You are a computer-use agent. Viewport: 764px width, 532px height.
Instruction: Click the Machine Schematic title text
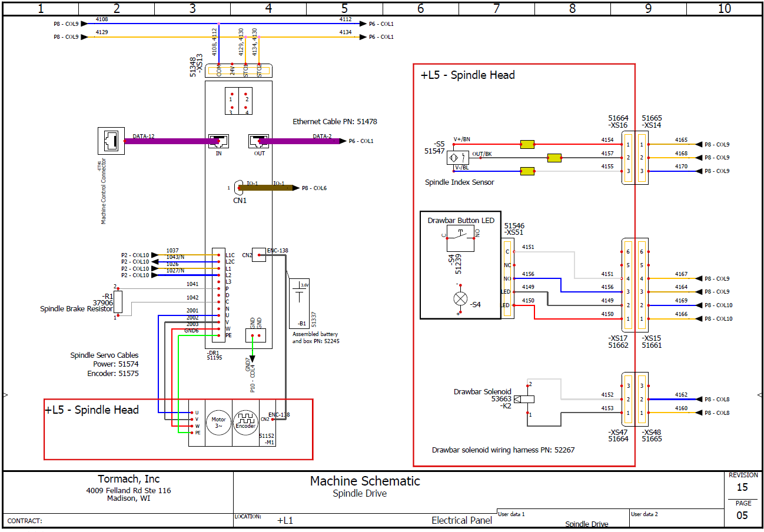pyautogui.click(x=365, y=481)
